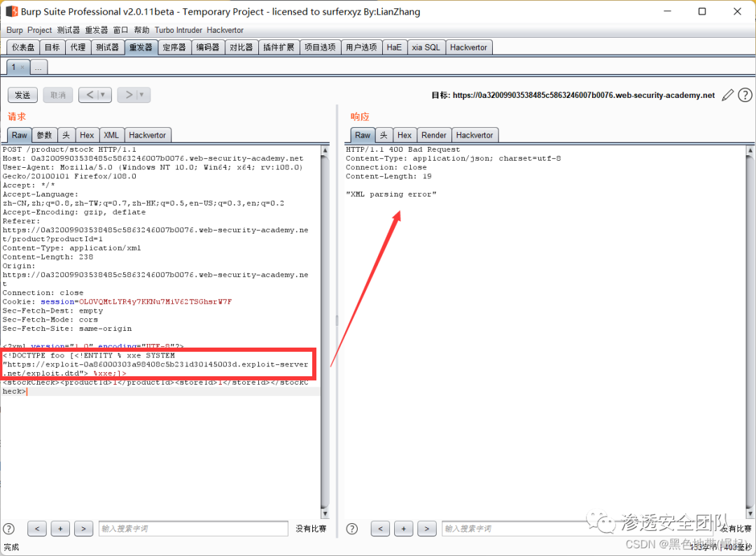Image resolution: width=756 pixels, height=556 pixels.
Task: Switch to the xia SQL tab
Action: pyautogui.click(x=426, y=48)
